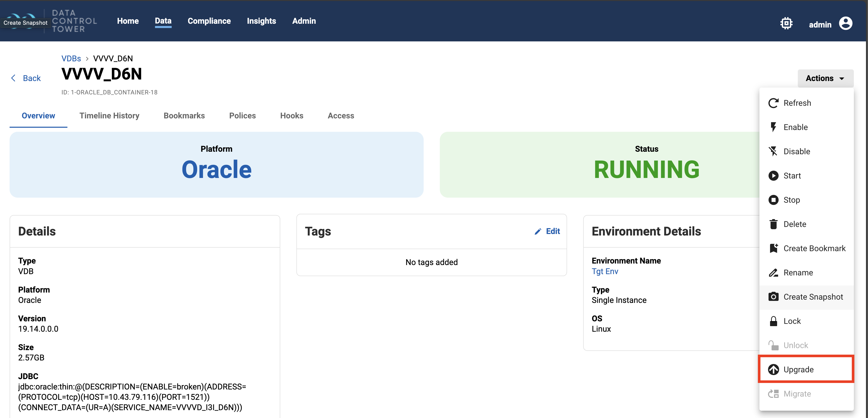Click the Lock padlock menu item
The width and height of the screenshot is (868, 418).
[x=792, y=321]
